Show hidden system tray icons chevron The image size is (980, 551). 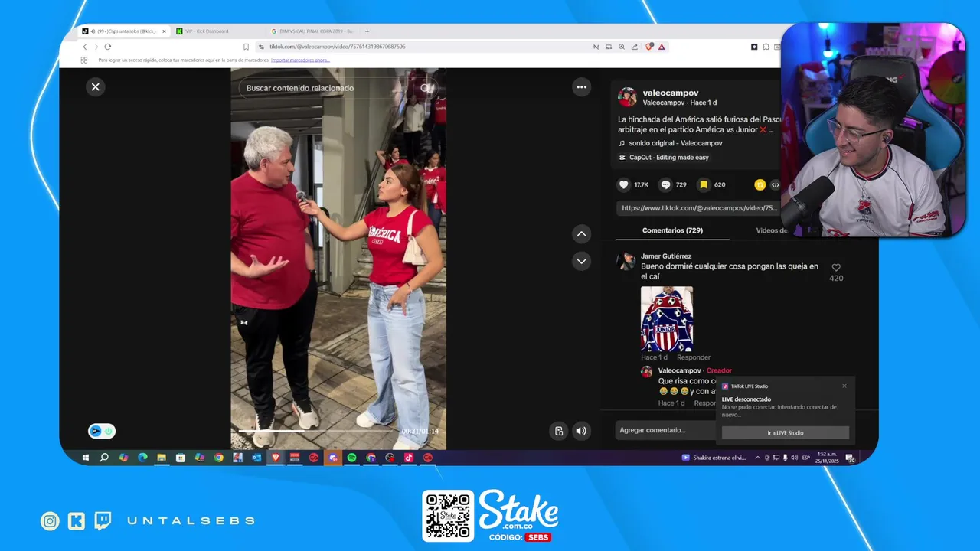[x=758, y=458]
